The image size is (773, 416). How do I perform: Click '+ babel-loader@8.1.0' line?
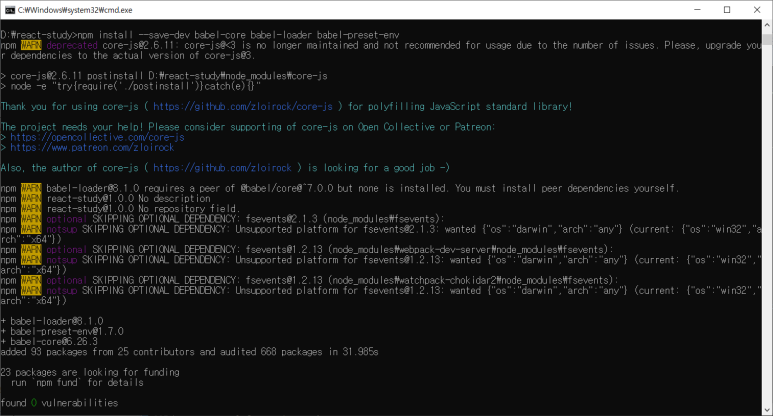(x=52, y=321)
